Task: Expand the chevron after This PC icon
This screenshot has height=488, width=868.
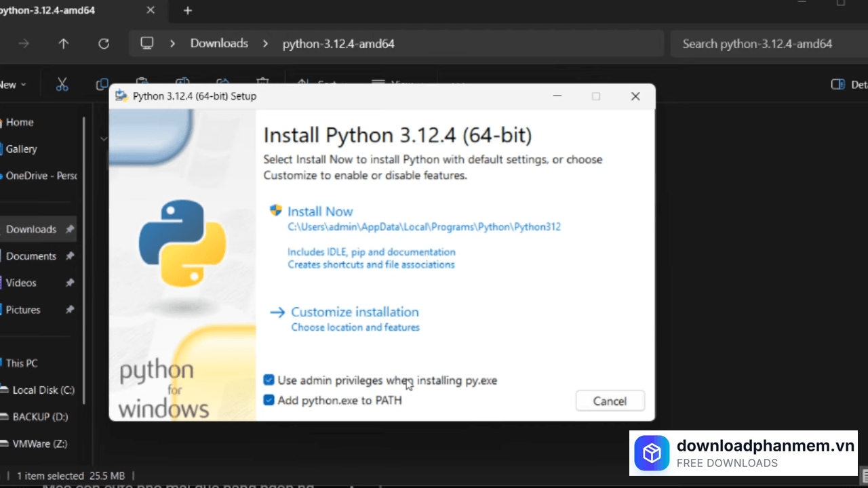Action: point(173,44)
